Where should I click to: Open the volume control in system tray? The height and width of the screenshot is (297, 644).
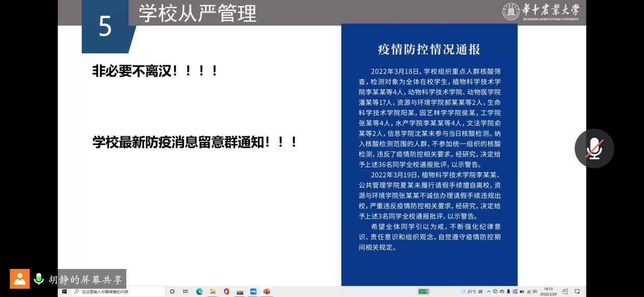[x=535, y=291]
